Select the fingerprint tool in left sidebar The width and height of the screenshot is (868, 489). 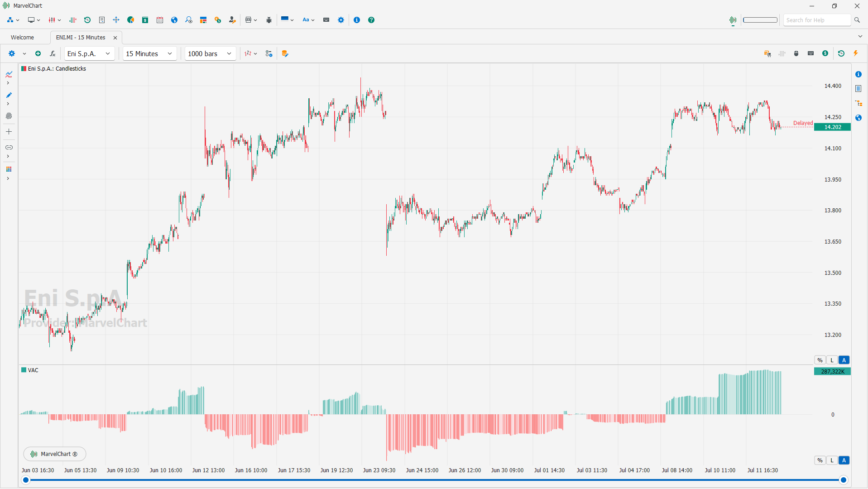pyautogui.click(x=9, y=116)
